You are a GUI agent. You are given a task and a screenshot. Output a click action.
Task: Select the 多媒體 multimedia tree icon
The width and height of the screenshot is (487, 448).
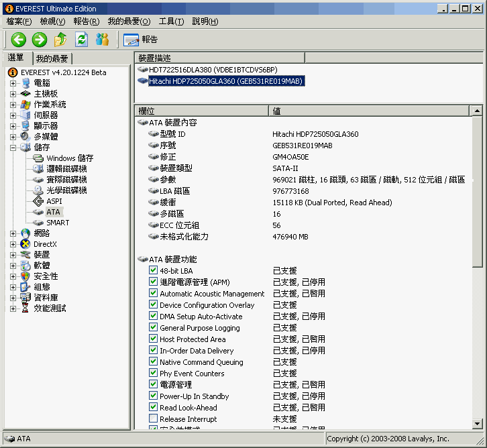point(25,137)
